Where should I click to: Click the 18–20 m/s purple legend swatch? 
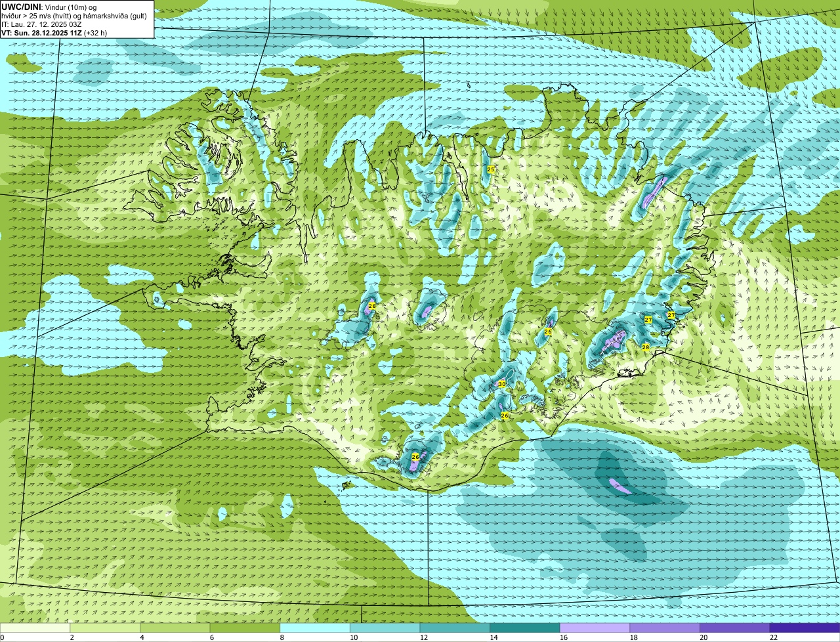[665, 628]
